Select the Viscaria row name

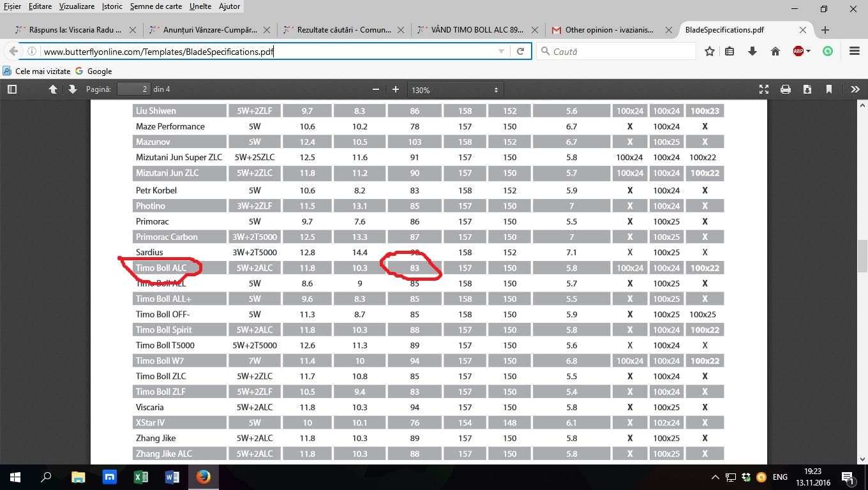coord(150,407)
